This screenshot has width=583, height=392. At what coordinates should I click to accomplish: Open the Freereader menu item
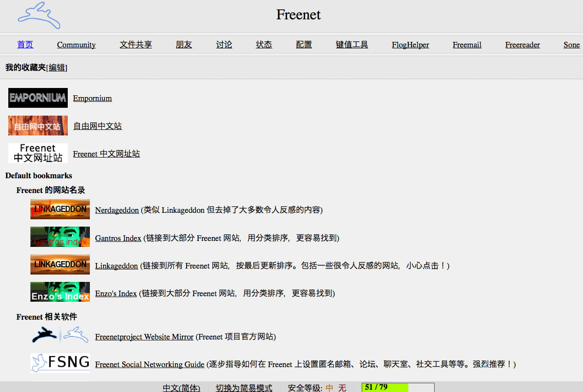(x=523, y=45)
